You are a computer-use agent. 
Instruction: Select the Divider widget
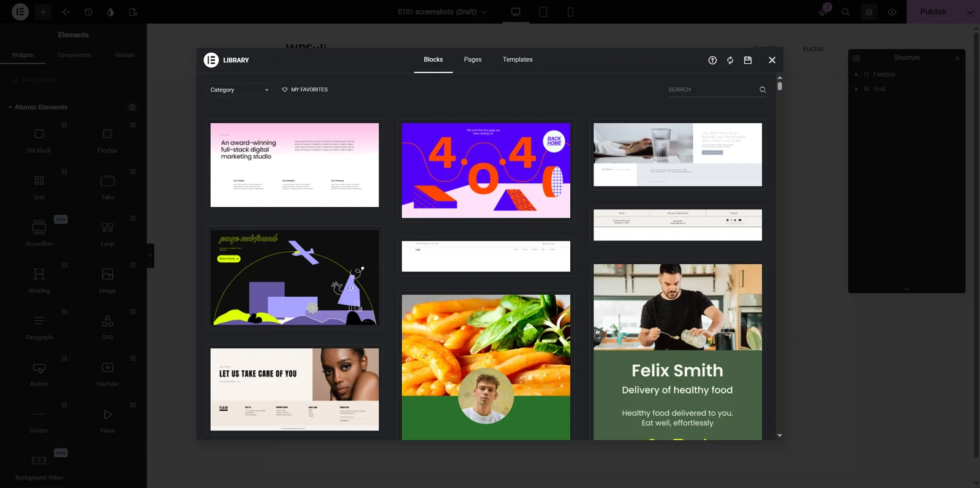tap(39, 421)
